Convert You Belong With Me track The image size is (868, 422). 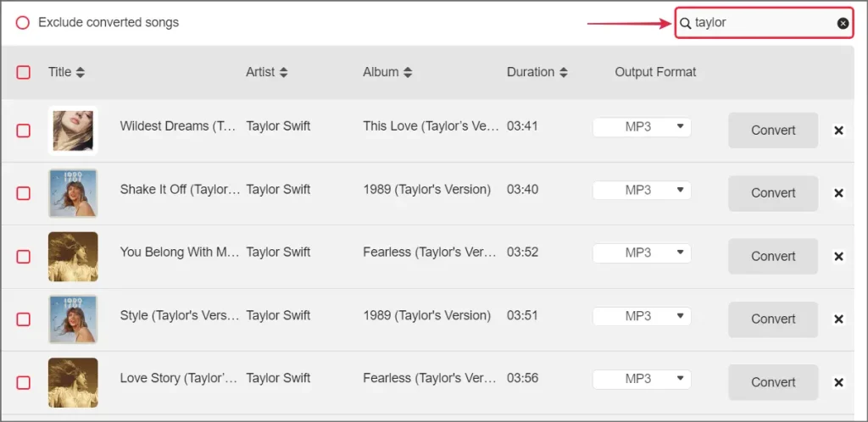[772, 256]
